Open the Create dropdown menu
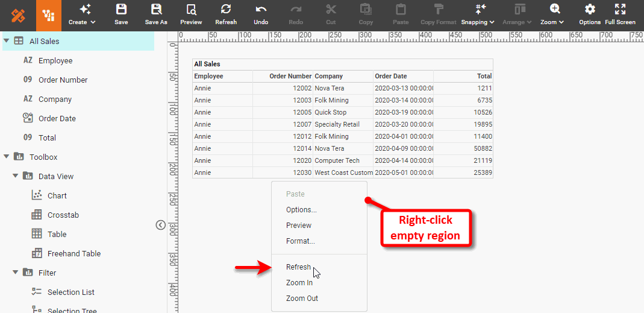 [x=82, y=14]
